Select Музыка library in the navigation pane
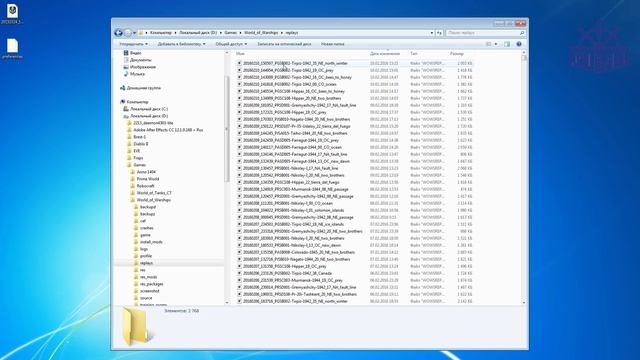Viewport: 640px width, 360px height. point(134,74)
